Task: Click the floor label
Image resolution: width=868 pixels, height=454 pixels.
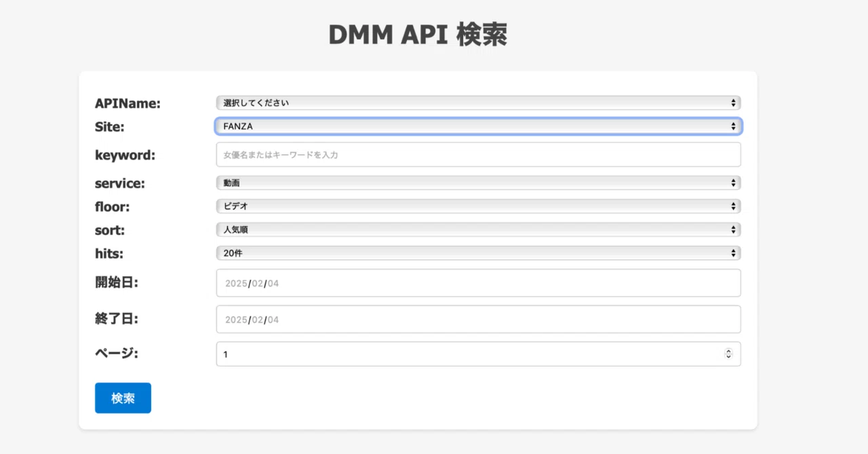Action: [x=113, y=207]
